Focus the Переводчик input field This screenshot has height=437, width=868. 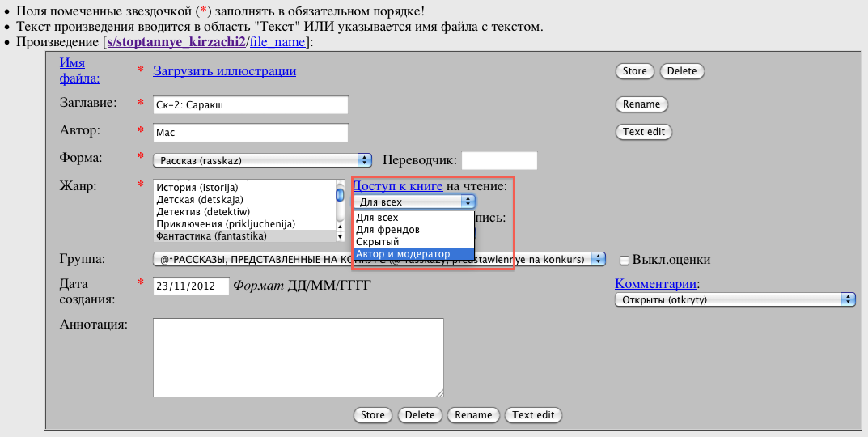[498, 160]
